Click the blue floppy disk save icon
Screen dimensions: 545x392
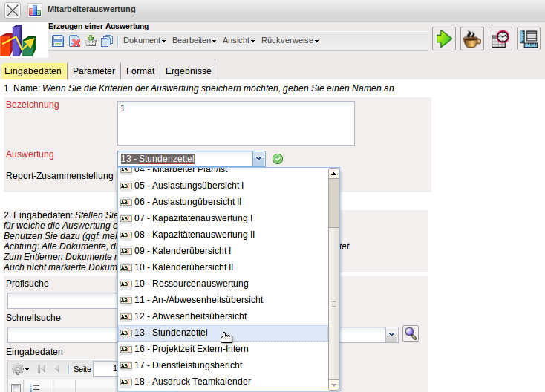pyautogui.click(x=58, y=41)
